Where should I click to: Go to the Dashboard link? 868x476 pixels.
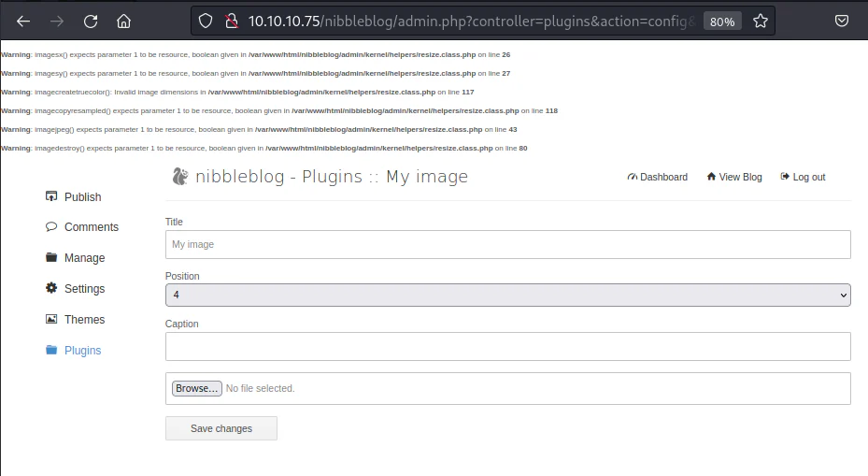[x=663, y=177]
